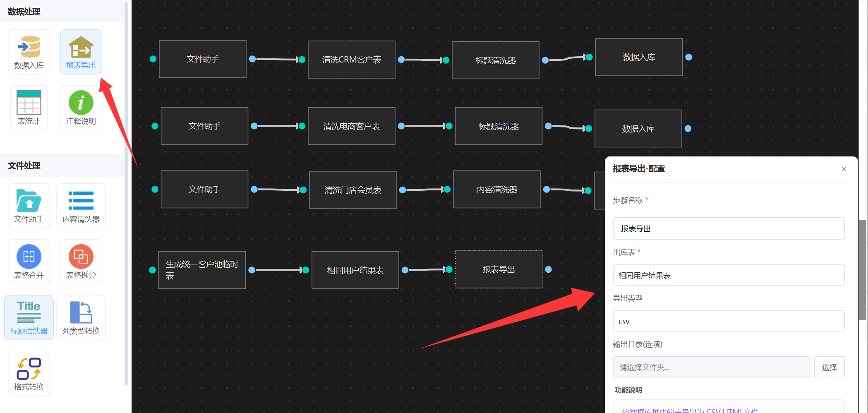Select the 文件助手 node before 清洗CRM客户表
Image resolution: width=868 pixels, height=413 pixels.
coord(203,59)
